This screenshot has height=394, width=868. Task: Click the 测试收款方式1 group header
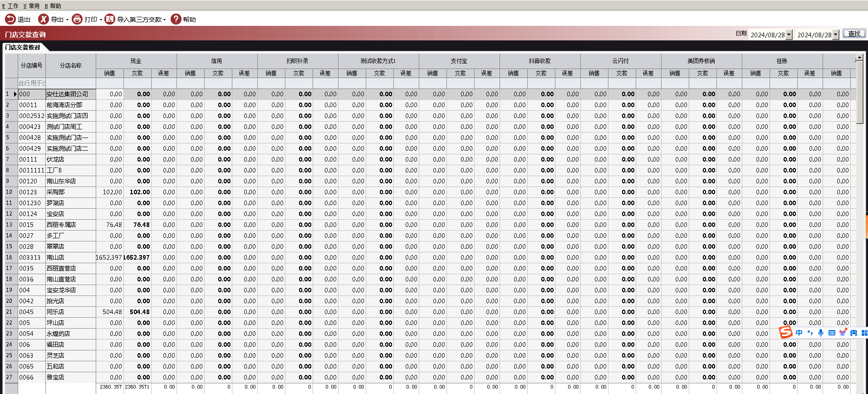(378, 61)
